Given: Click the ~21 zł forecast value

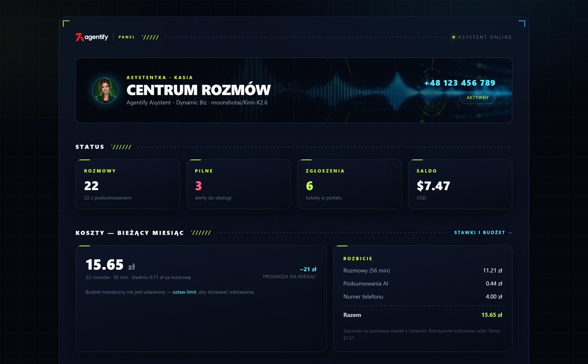Looking at the screenshot, I should click(308, 269).
